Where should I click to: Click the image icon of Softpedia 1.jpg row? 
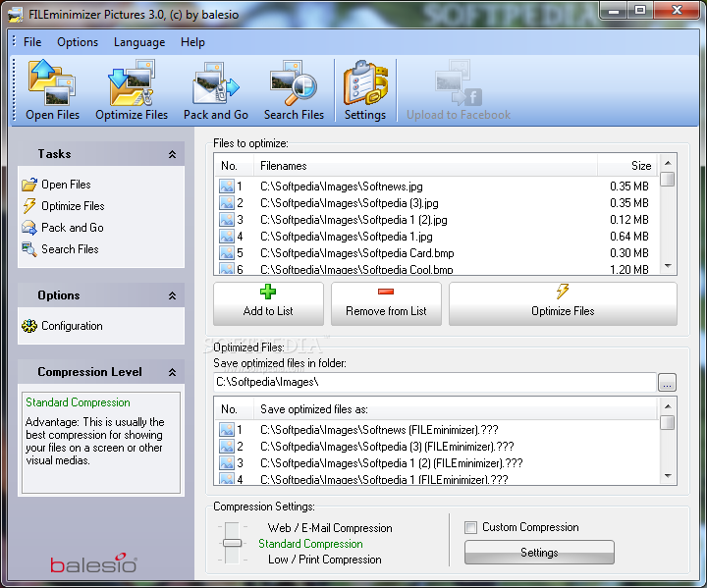pos(227,237)
